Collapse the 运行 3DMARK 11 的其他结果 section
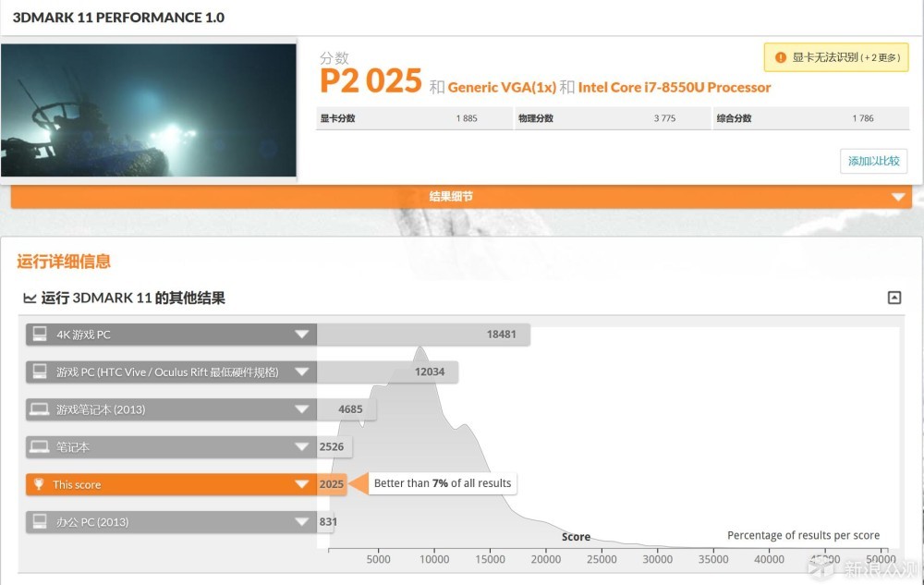The height and width of the screenshot is (585, 924). click(x=894, y=298)
